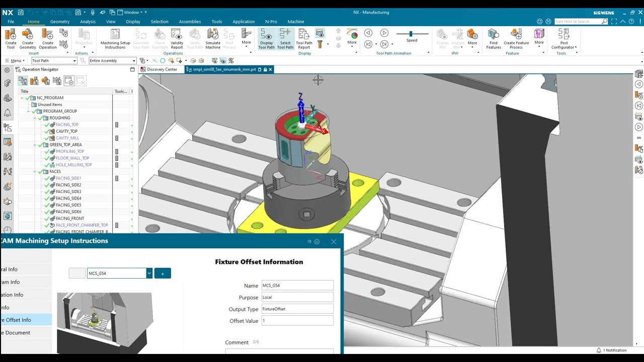Open the Validity Report
This screenshot has width=644, height=362.
point(177,39)
